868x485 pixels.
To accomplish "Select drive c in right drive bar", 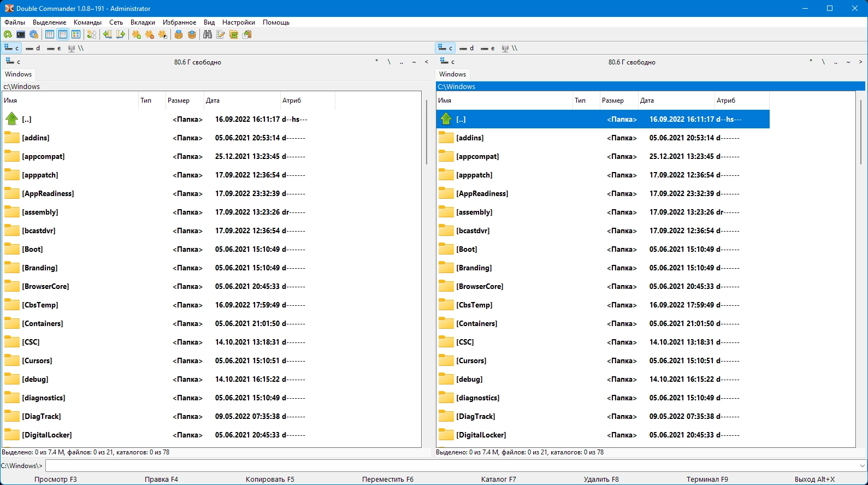I will click(x=446, y=48).
